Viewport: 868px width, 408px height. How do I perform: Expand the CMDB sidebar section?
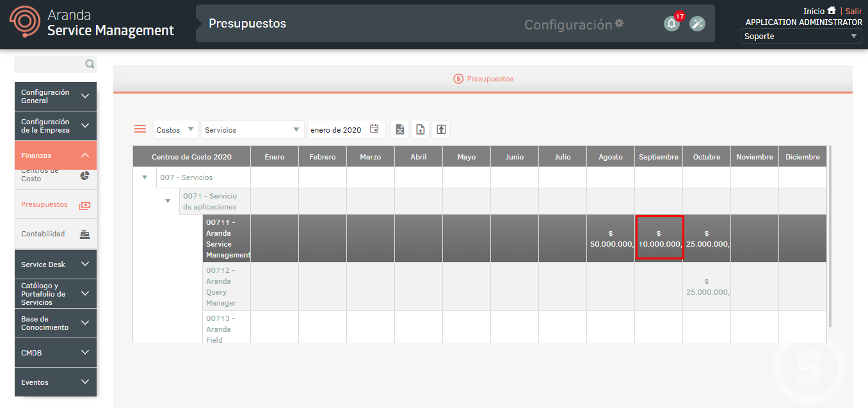point(56,353)
